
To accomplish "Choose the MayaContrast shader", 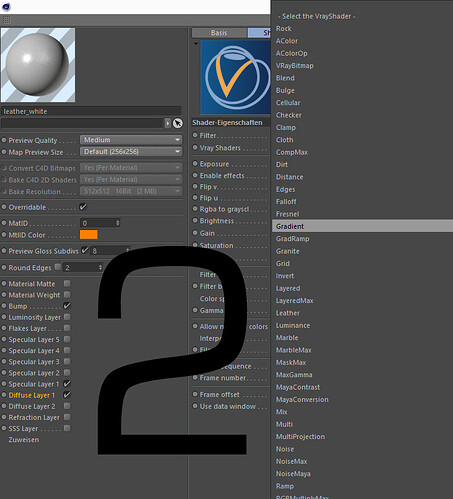I will tap(298, 387).
